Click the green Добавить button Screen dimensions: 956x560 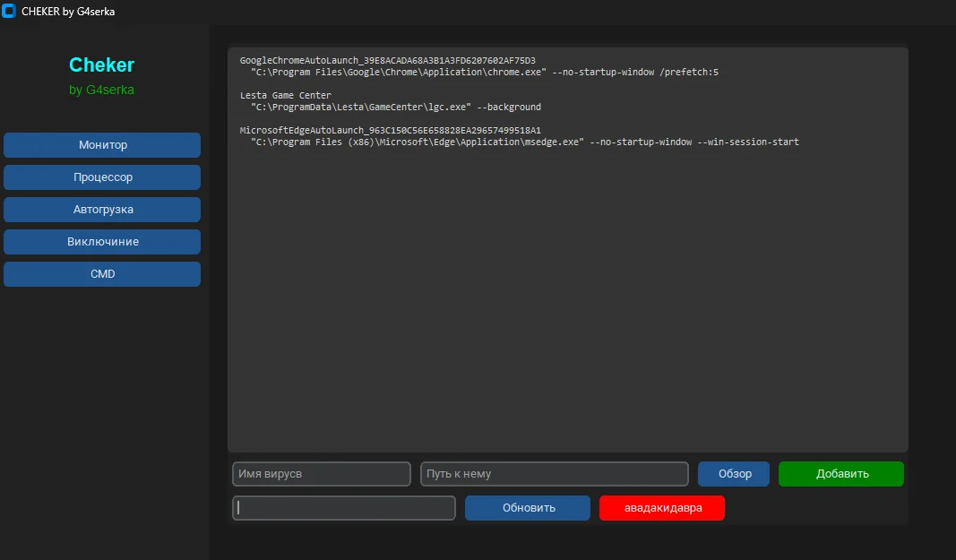[840, 474]
